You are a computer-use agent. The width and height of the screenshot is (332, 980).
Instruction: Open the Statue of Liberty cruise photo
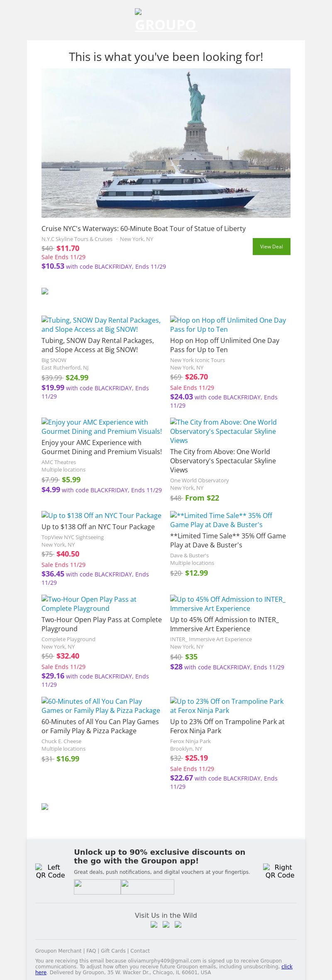pos(166,143)
